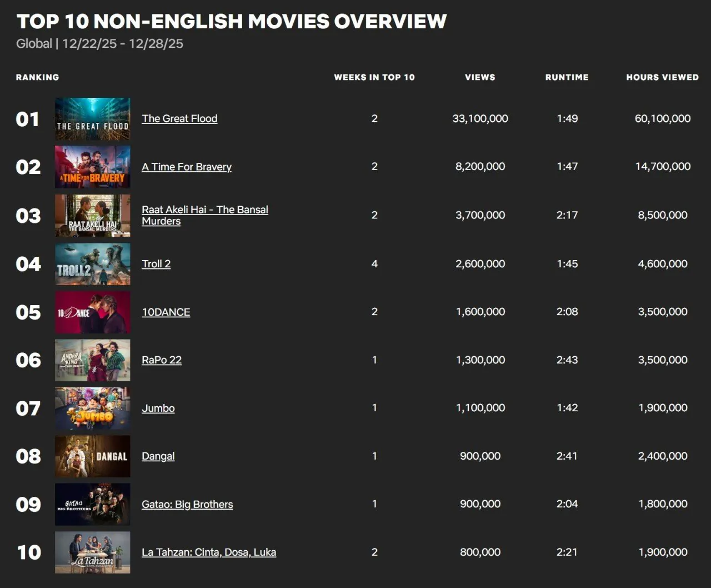Open the Troll 2 poster thumbnail

[x=92, y=263]
